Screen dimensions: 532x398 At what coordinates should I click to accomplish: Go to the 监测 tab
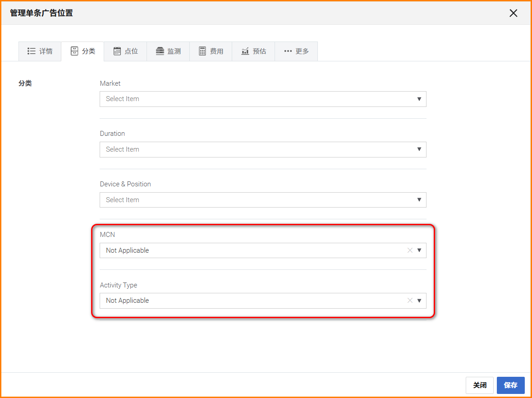[x=168, y=51]
